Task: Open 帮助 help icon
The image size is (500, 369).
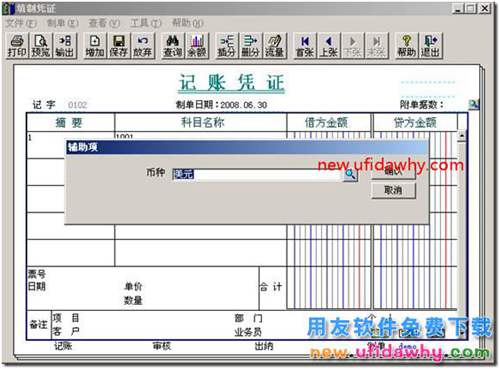Action: [407, 46]
